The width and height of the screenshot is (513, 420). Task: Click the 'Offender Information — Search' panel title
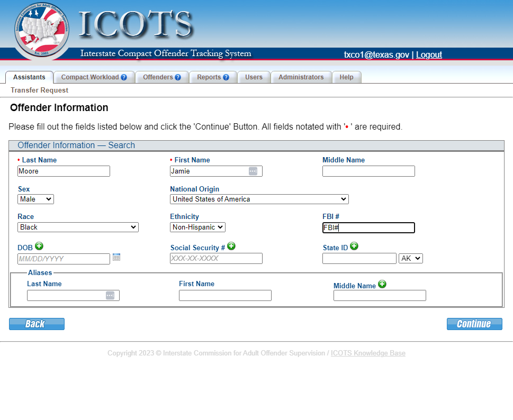76,145
